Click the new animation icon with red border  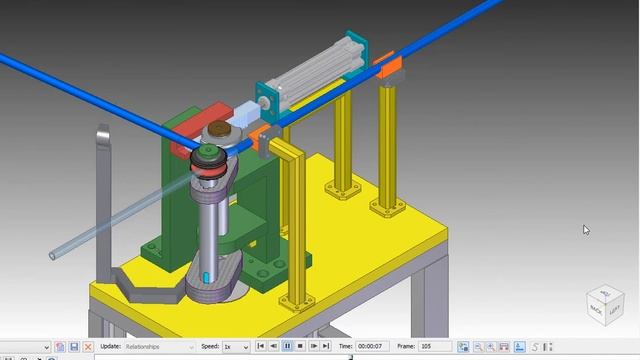click(60, 347)
